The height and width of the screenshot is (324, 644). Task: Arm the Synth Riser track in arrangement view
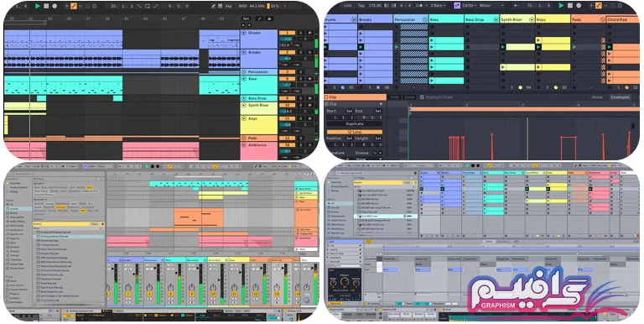(309, 105)
